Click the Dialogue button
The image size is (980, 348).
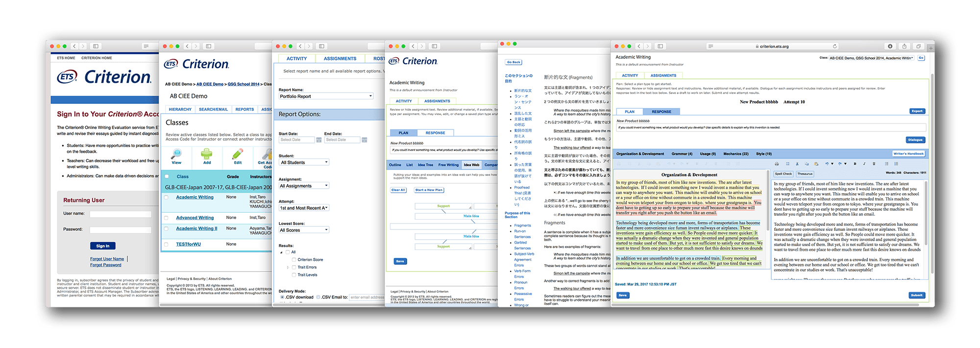[x=915, y=140]
